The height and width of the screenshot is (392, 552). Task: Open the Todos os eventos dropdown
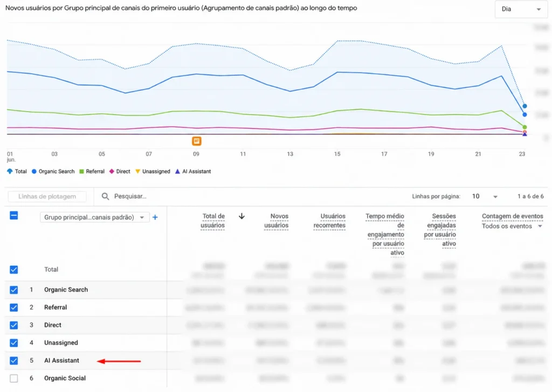[512, 226]
